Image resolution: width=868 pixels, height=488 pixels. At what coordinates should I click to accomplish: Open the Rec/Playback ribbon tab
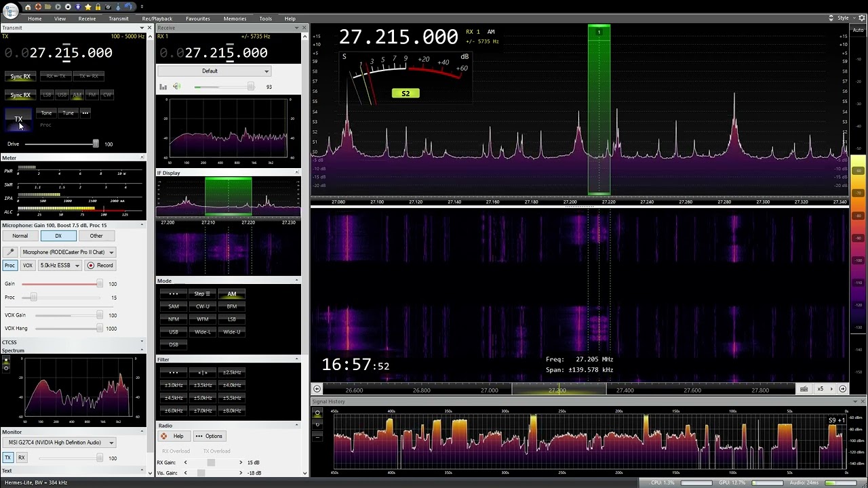click(x=157, y=19)
